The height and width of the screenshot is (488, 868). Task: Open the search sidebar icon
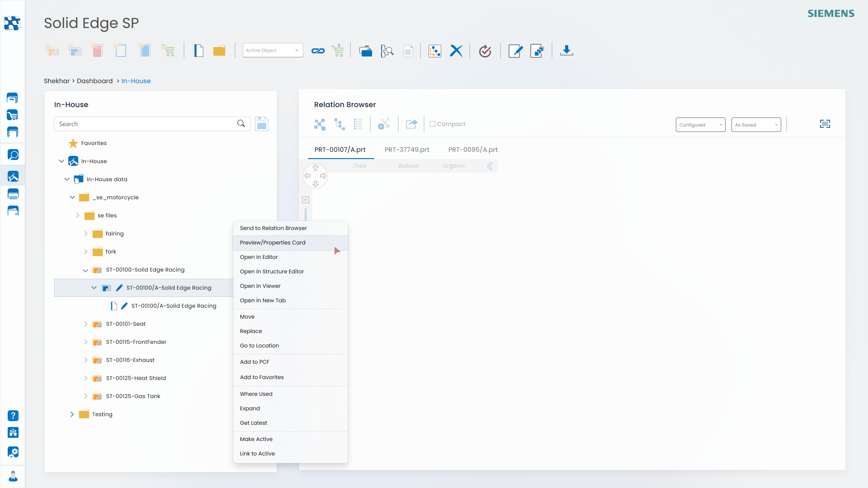13,155
